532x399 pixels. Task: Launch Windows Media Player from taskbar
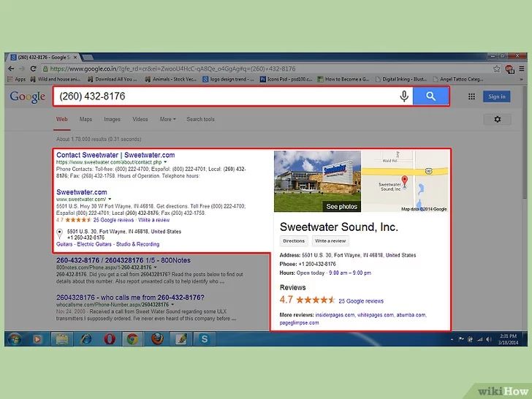(37, 339)
